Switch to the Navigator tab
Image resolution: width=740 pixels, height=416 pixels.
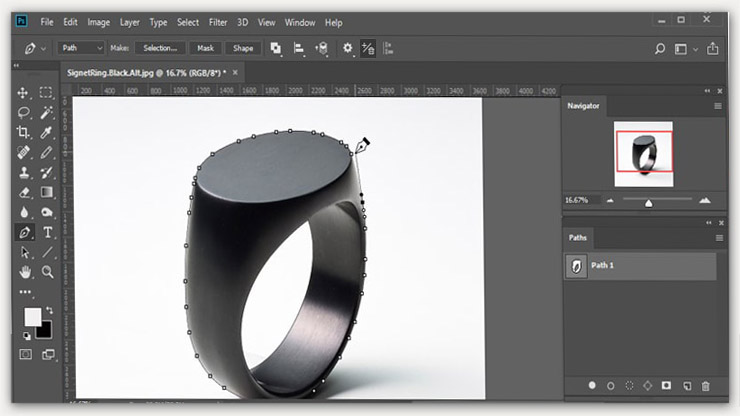(x=583, y=106)
